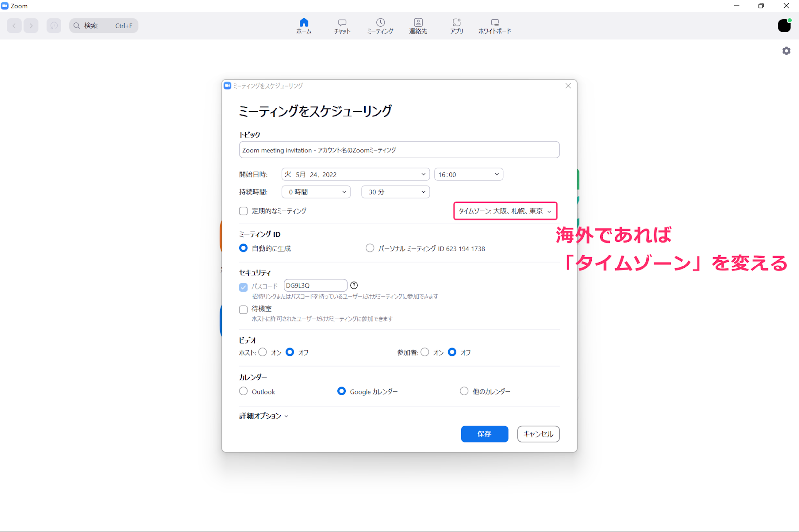
Task: Open the 16:00 start time dropdown
Action: pyautogui.click(x=468, y=174)
